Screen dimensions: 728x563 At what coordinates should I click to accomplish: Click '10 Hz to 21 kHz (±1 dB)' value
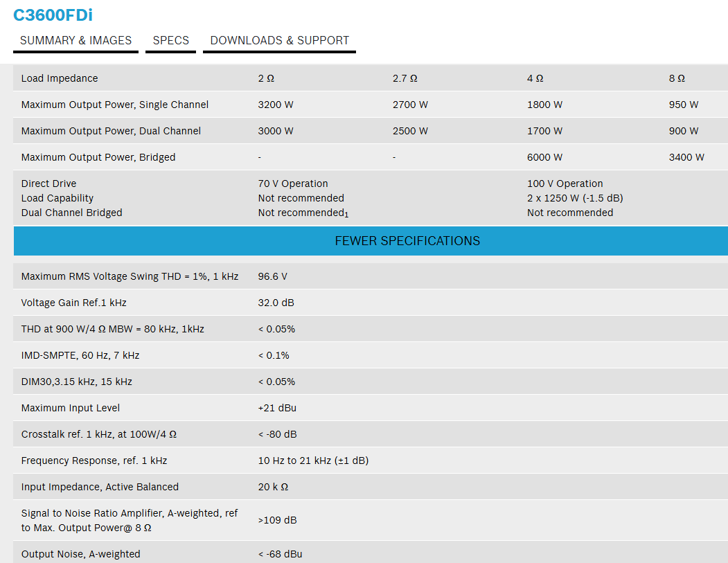[x=313, y=461]
